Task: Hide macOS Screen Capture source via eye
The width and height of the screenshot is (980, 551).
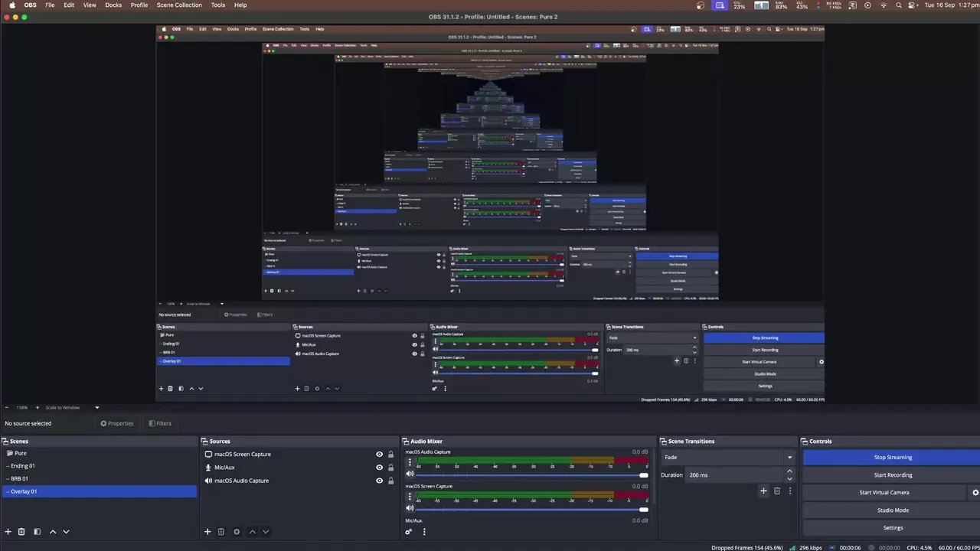Action: click(x=379, y=454)
